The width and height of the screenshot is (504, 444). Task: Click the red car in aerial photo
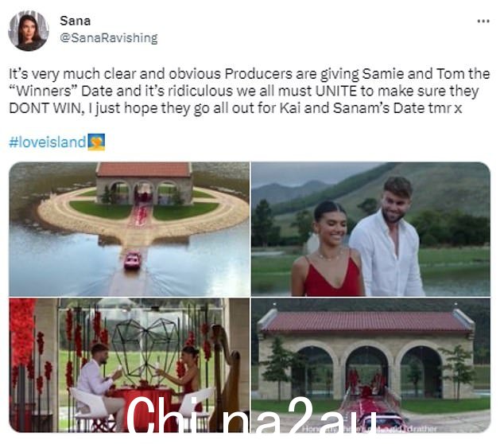pyautogui.click(x=133, y=260)
